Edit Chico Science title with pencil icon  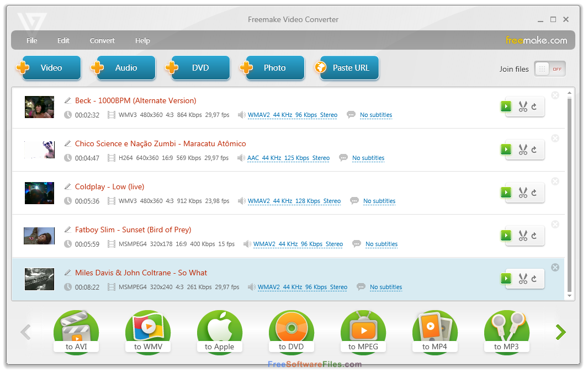[68, 143]
